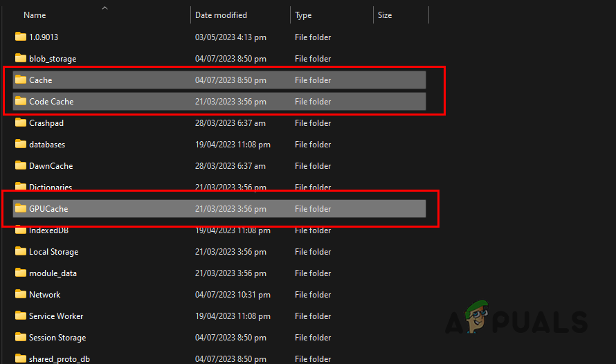
Task: Select the IndexedDB folder name
Action: [48, 230]
